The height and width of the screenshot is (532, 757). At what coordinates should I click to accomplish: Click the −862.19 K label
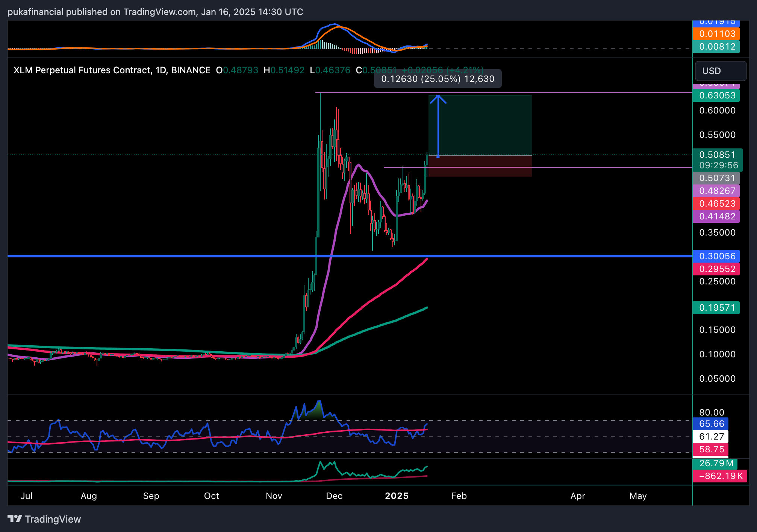(x=720, y=476)
